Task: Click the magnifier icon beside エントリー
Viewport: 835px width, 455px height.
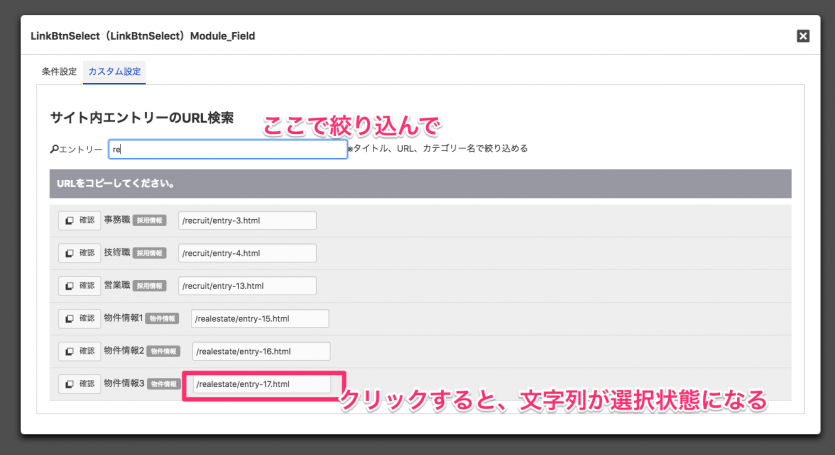Action: pos(54,149)
